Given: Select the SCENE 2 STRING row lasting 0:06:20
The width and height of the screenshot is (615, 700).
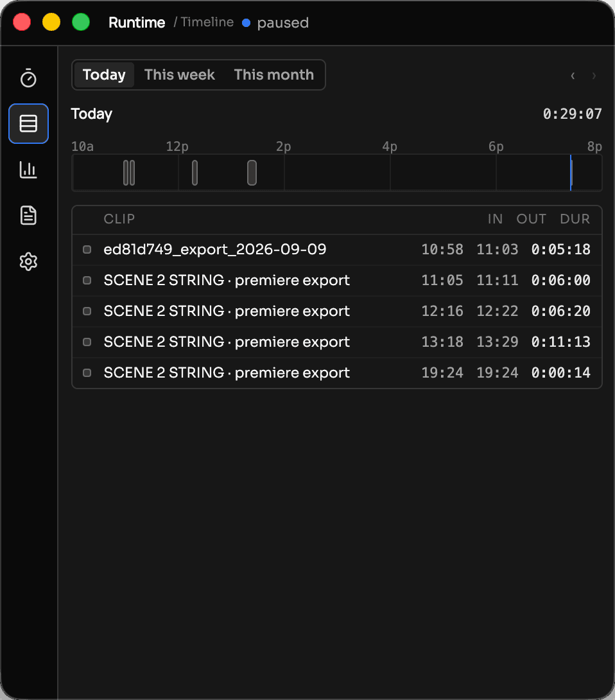Looking at the screenshot, I should pyautogui.click(x=337, y=311).
